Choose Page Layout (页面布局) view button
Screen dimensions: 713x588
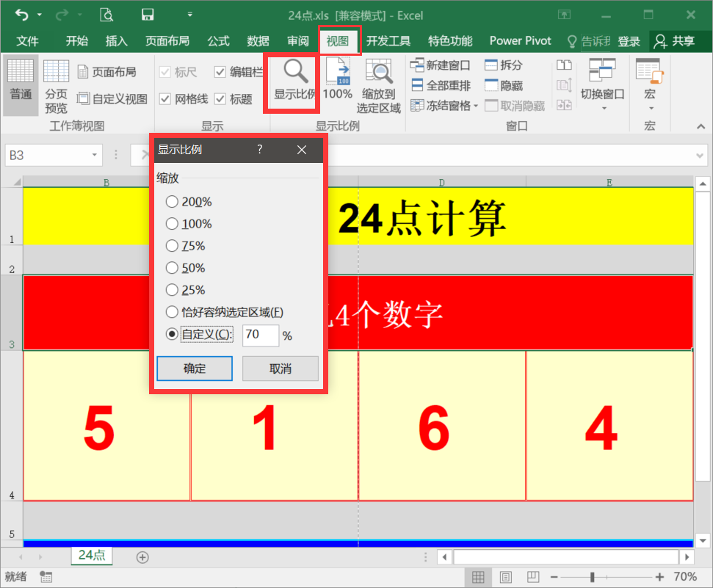point(107,72)
